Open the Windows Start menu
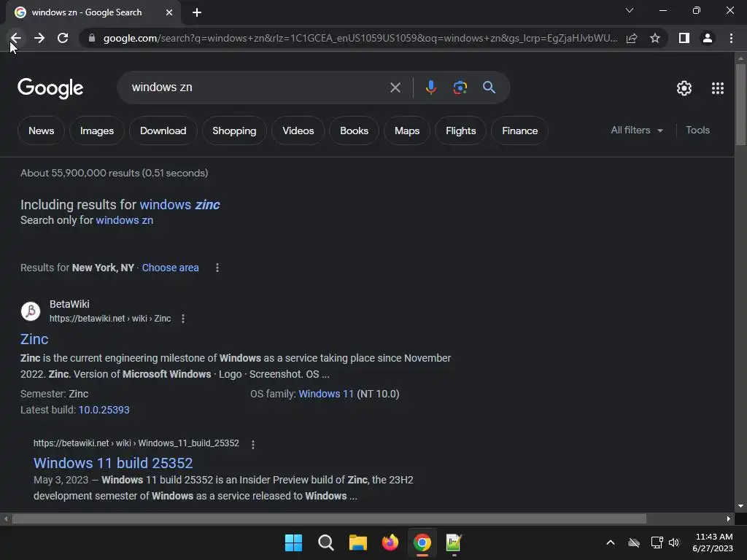The image size is (747, 560). click(293, 542)
